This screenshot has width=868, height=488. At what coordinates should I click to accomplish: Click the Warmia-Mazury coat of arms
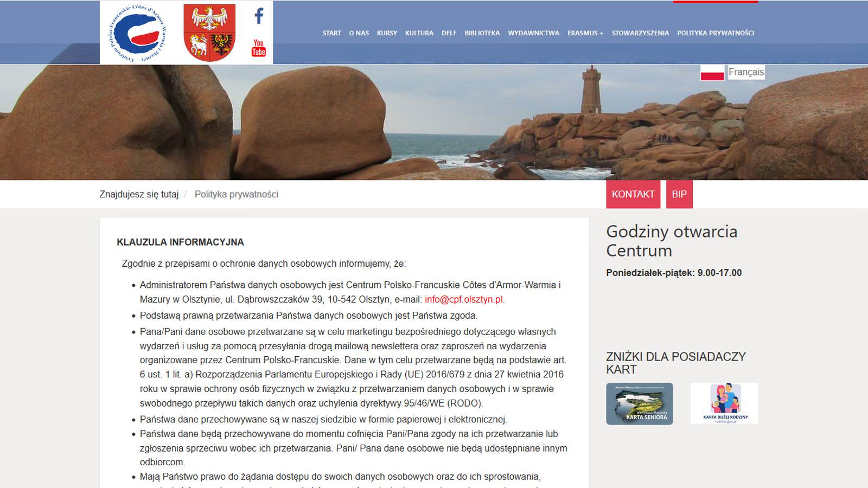coord(209,33)
